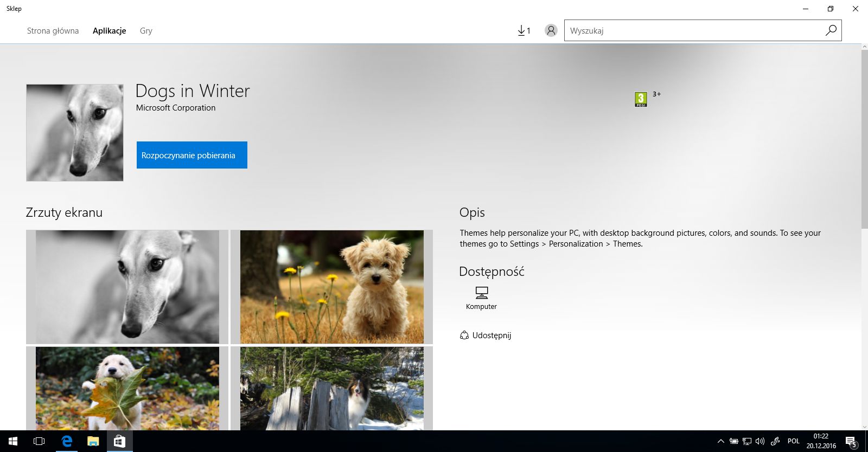Open the puppy holding leaf screenshot
Screen dimensions: 868x452
click(127, 389)
